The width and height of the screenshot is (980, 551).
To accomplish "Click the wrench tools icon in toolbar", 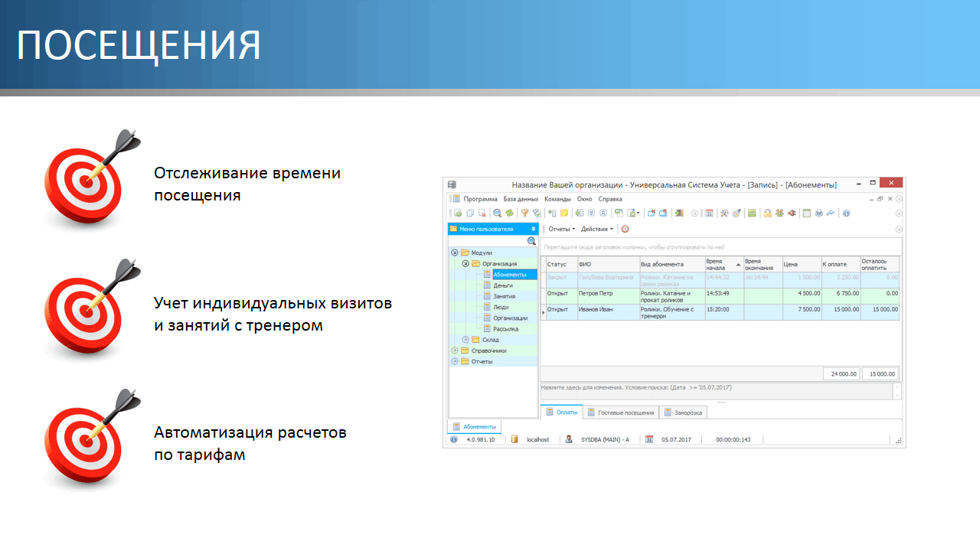I will click(x=724, y=213).
